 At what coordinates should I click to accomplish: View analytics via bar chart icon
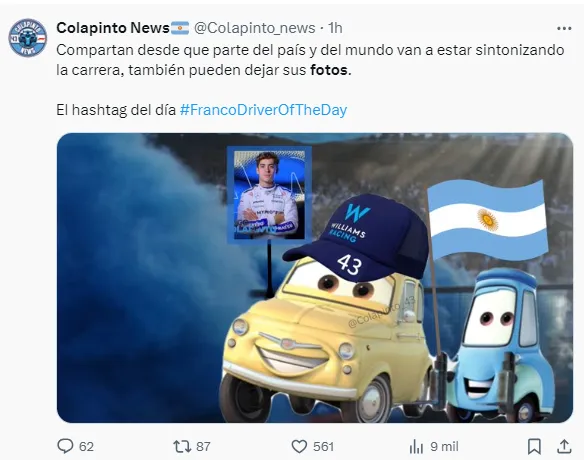(416, 446)
